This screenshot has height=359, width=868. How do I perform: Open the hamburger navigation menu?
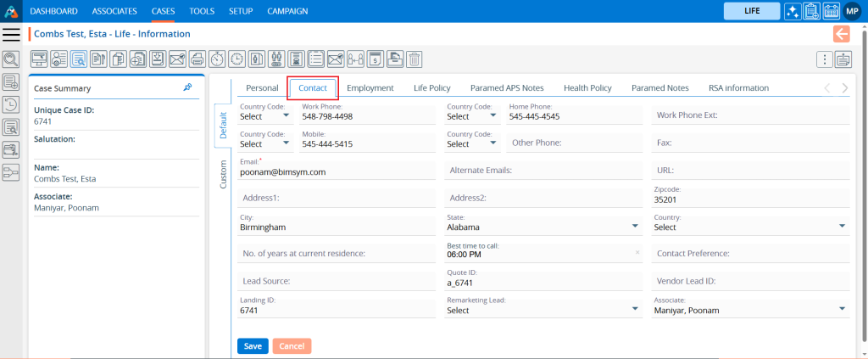point(11,34)
